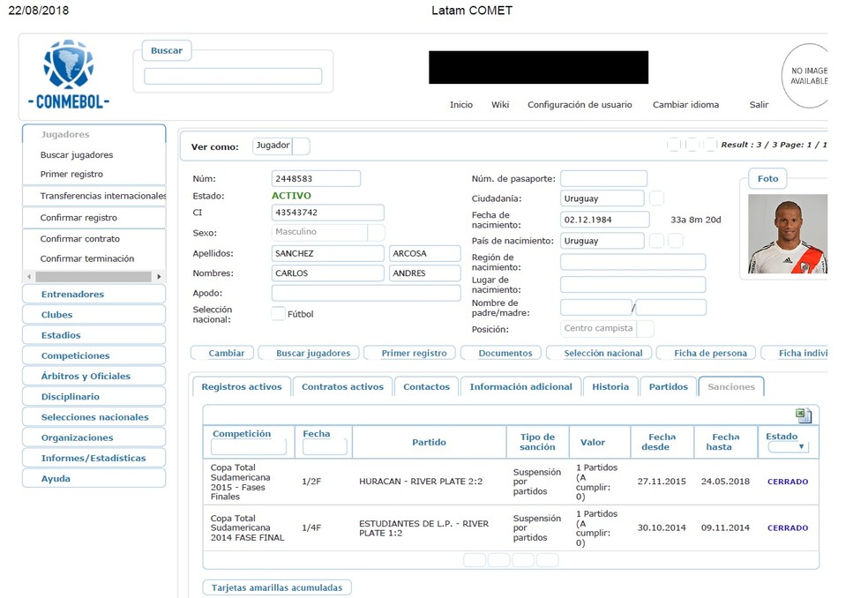868x598 pixels.
Task: Click left arrow of sidebar horizontal scrollbar
Action: pyautogui.click(x=29, y=277)
